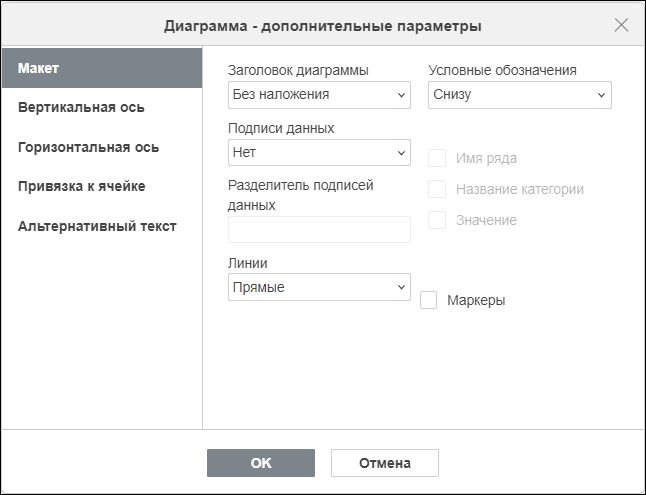This screenshot has width=646, height=495.
Task: Click the dialog title text
Action: [x=323, y=26]
